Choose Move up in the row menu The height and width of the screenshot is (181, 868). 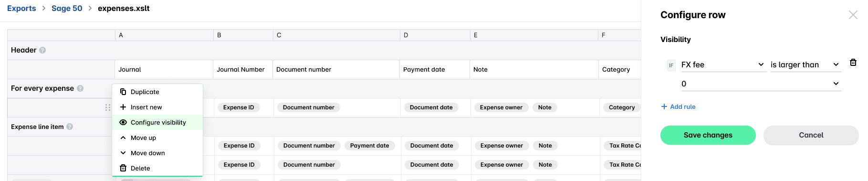click(157, 138)
